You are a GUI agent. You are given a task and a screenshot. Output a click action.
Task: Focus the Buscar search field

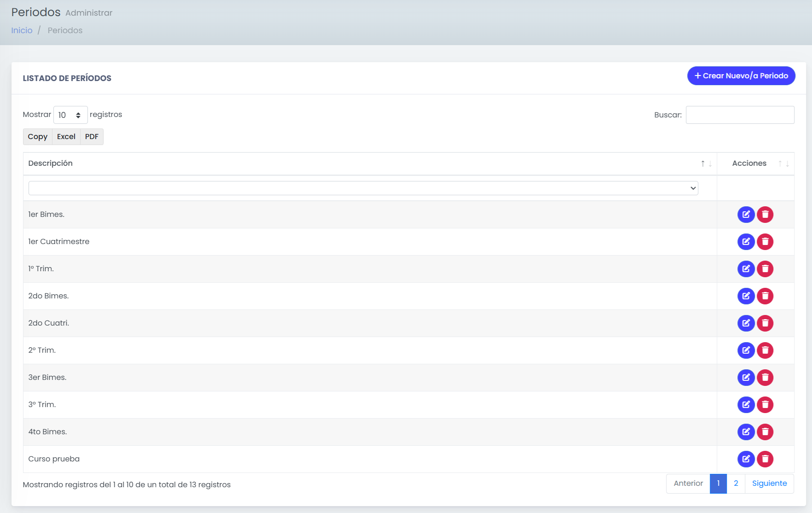(740, 115)
